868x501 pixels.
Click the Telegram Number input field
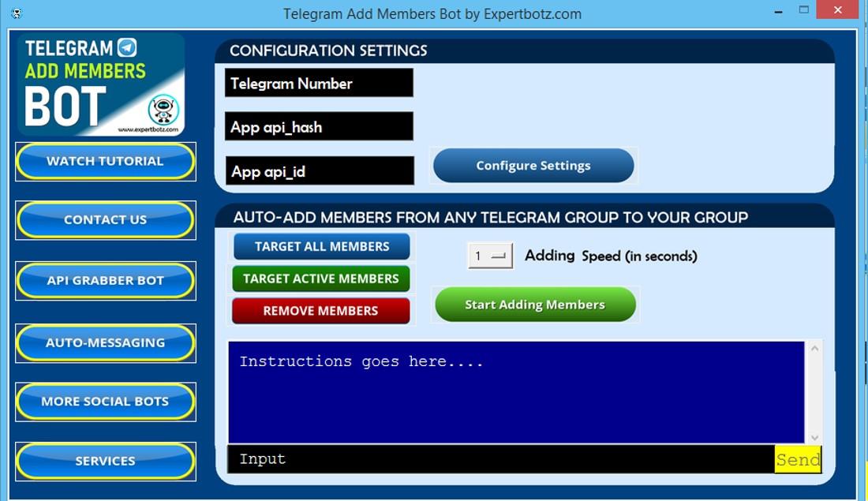[x=319, y=83]
